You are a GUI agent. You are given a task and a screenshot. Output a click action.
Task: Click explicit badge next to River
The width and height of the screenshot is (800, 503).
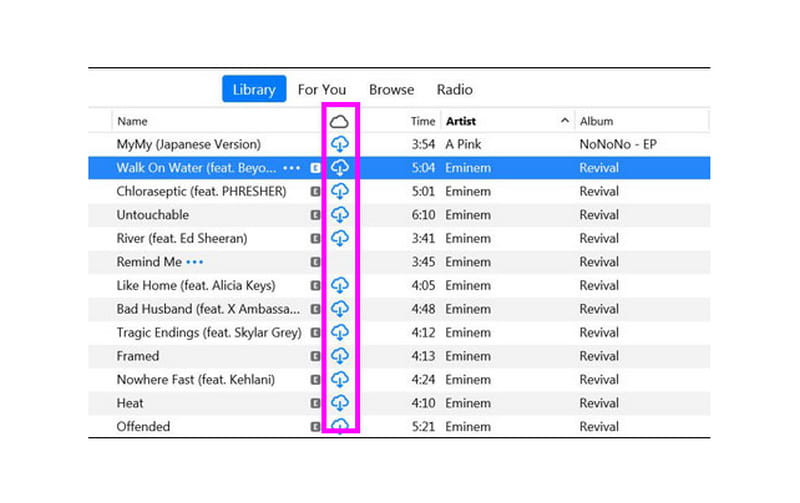pyautogui.click(x=315, y=238)
